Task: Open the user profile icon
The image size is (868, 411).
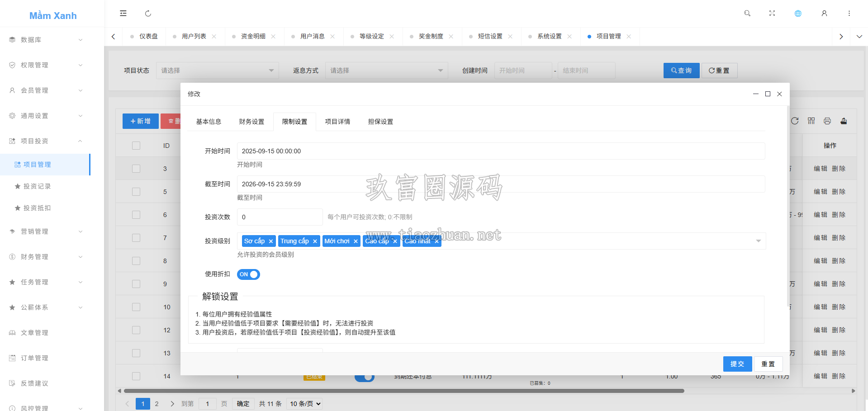Action: tap(824, 14)
